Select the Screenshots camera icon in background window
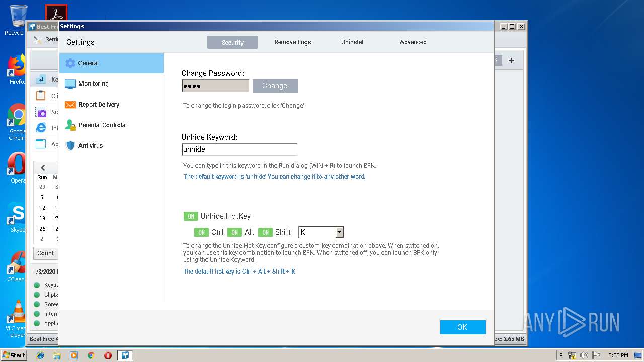 pos(41,112)
